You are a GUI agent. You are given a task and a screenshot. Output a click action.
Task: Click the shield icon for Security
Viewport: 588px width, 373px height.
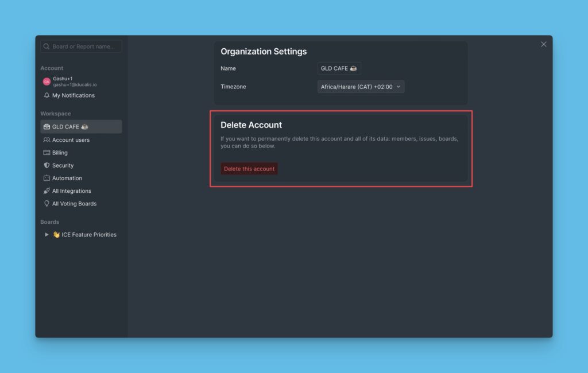click(47, 165)
